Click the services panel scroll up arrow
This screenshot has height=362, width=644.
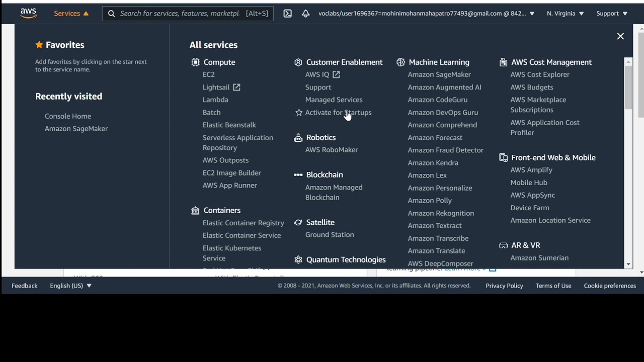[628, 61]
